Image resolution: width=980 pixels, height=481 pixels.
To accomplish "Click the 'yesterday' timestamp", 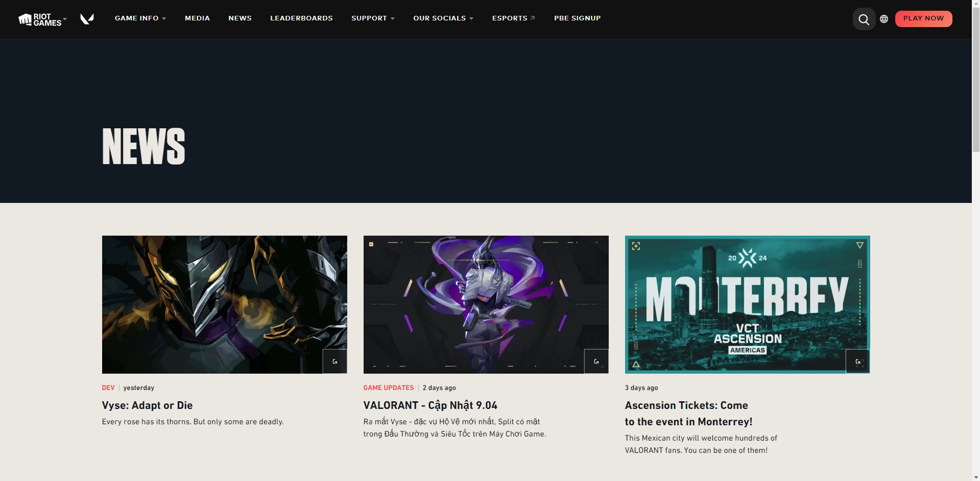I will click(x=138, y=388).
